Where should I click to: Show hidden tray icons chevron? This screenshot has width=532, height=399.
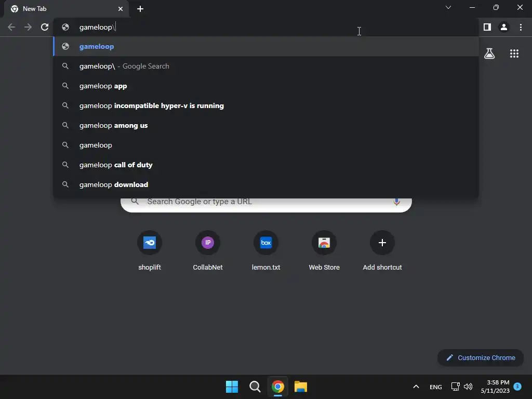pyautogui.click(x=416, y=387)
